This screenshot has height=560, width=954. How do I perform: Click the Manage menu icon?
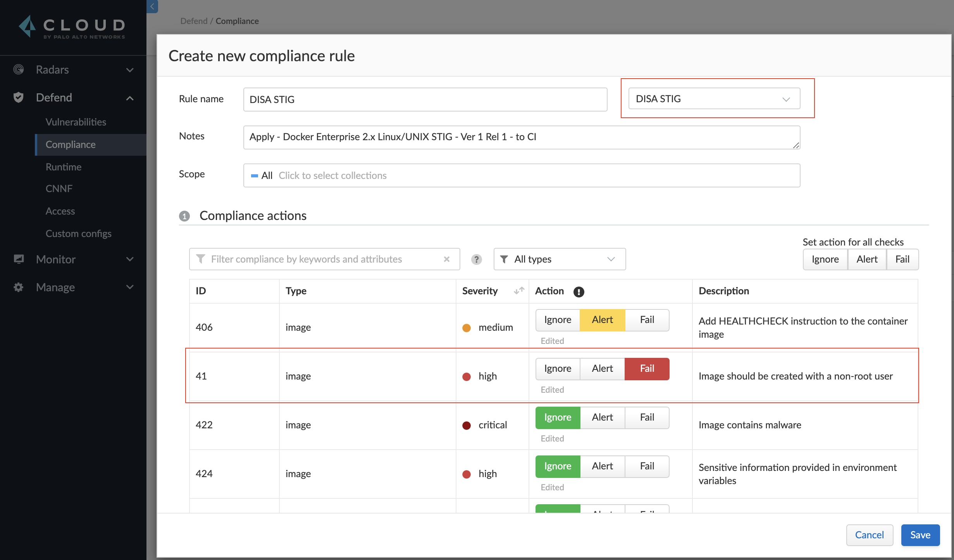click(x=19, y=287)
